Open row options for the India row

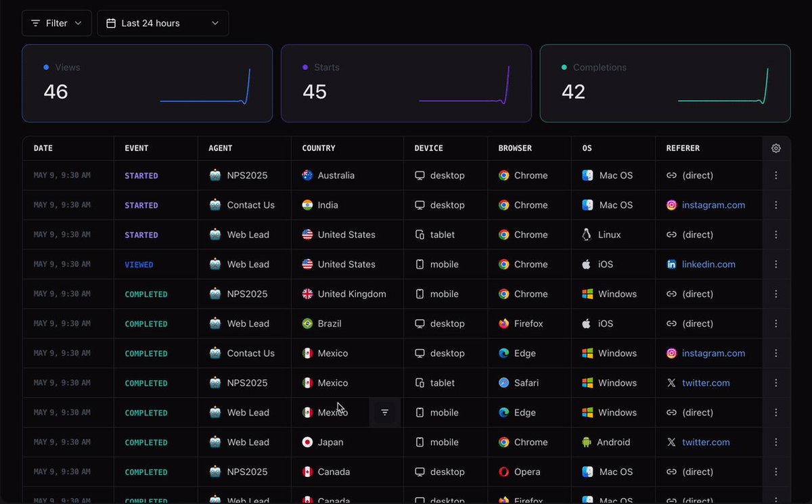point(776,205)
